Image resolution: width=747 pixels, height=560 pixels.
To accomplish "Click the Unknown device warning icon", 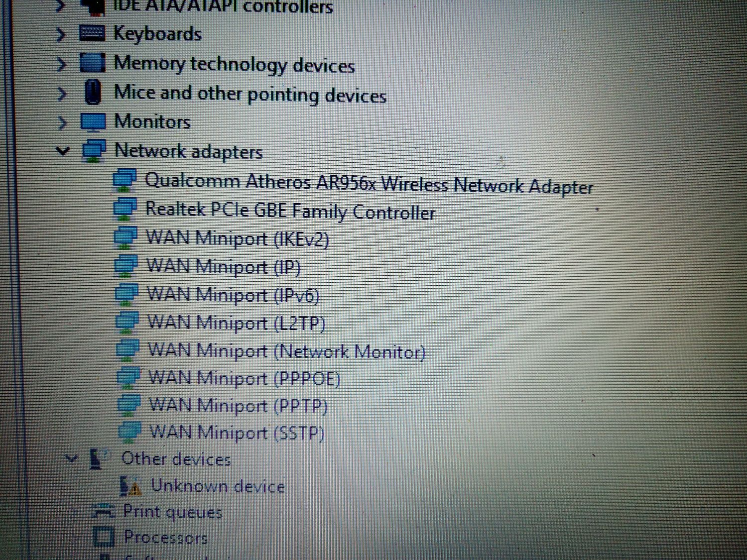I will [131, 485].
